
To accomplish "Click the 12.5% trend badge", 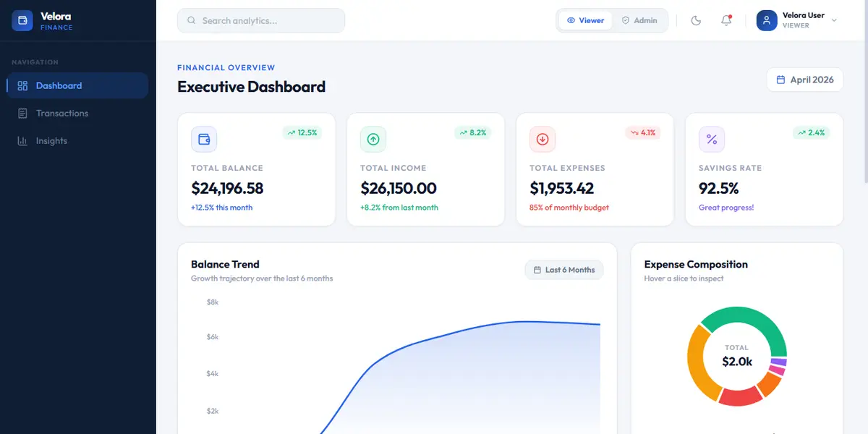I will pos(302,132).
